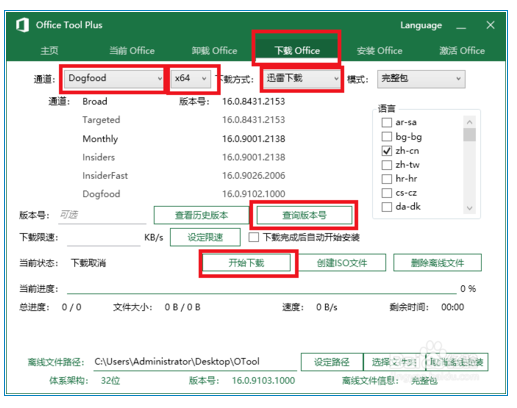Close the Office Tool Plus window
Screen dimensions: 517x408
coord(490,25)
